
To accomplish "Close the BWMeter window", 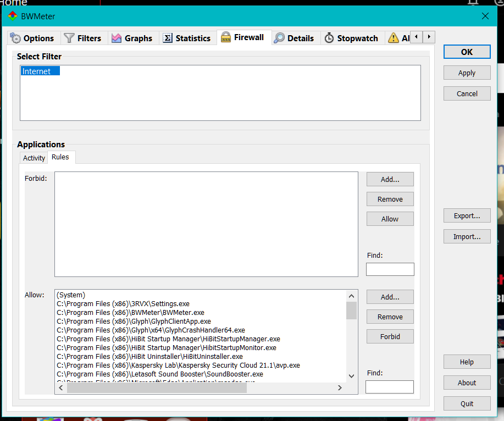I will click(x=485, y=16).
